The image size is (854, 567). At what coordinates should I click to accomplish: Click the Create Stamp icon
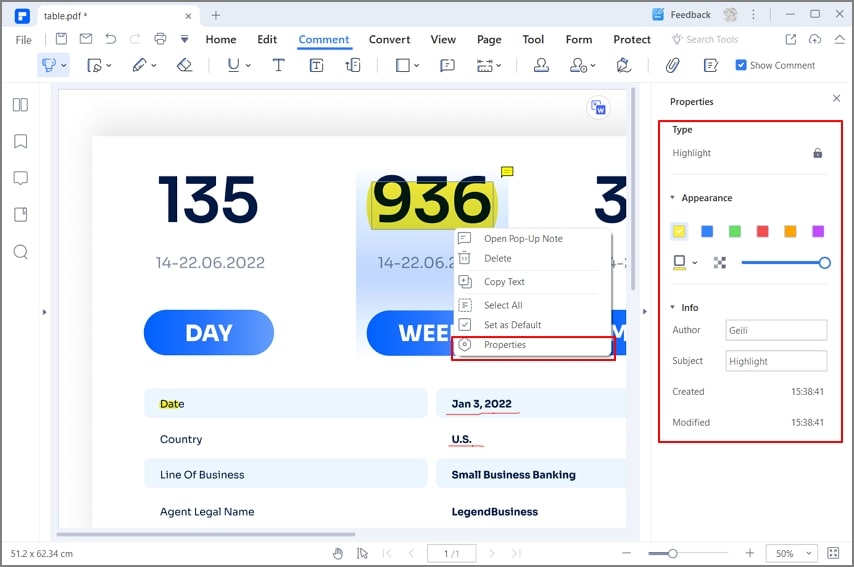click(x=578, y=65)
